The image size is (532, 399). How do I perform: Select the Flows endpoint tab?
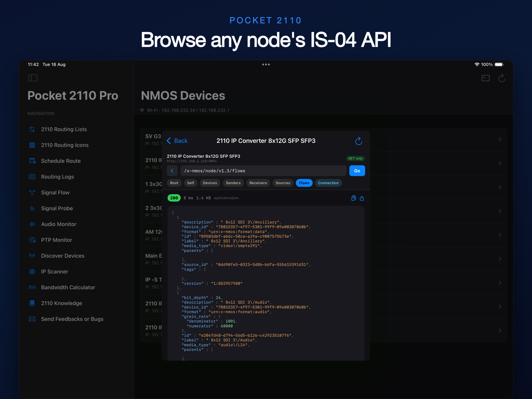[304, 183]
